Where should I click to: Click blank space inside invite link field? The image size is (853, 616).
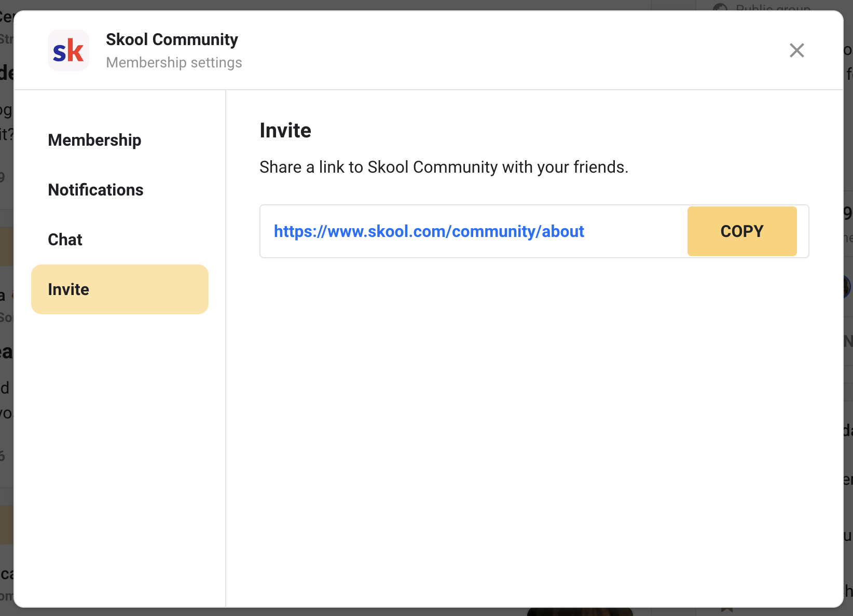tap(636, 231)
